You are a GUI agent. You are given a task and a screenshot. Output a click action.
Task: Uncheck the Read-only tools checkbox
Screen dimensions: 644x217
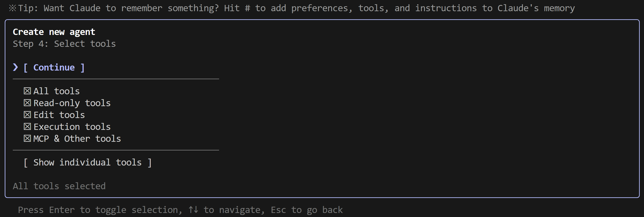click(27, 103)
